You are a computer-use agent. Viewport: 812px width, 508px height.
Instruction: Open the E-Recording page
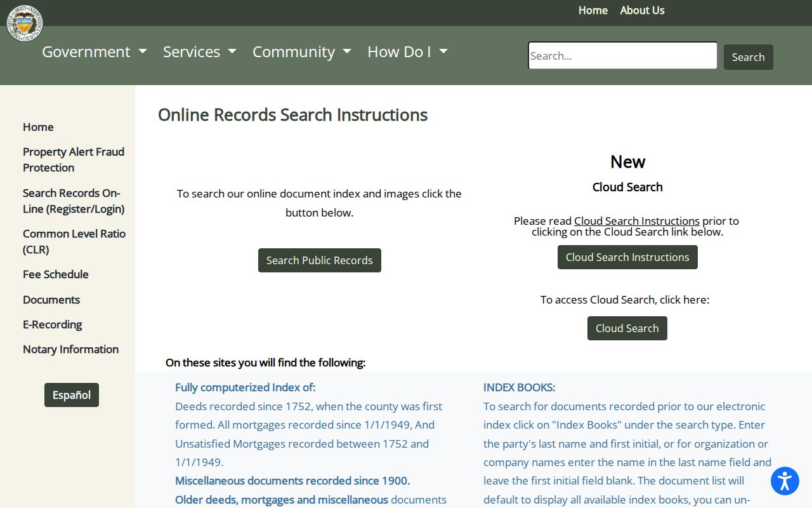(53, 324)
